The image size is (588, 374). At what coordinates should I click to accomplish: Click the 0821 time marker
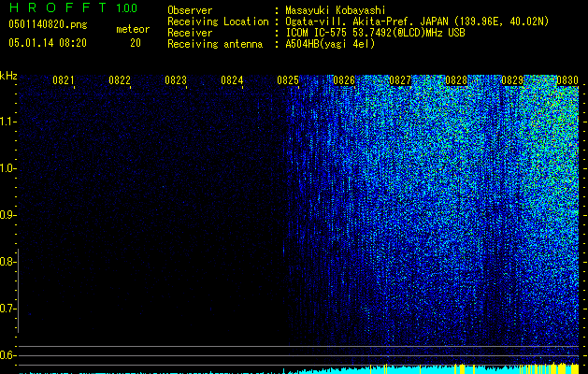(63, 79)
